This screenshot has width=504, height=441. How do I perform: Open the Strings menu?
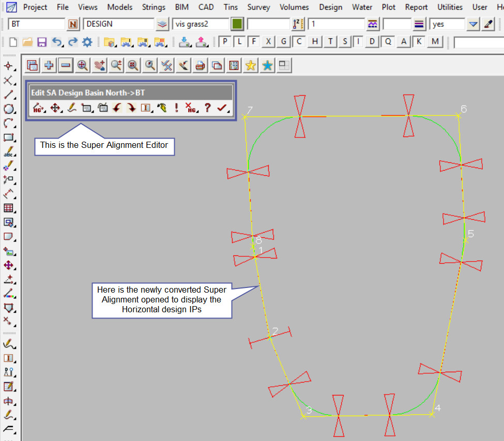[x=154, y=7]
